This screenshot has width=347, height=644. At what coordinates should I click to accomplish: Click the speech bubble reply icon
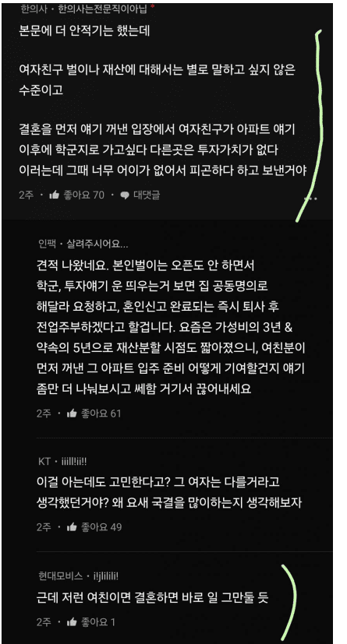tap(124, 195)
